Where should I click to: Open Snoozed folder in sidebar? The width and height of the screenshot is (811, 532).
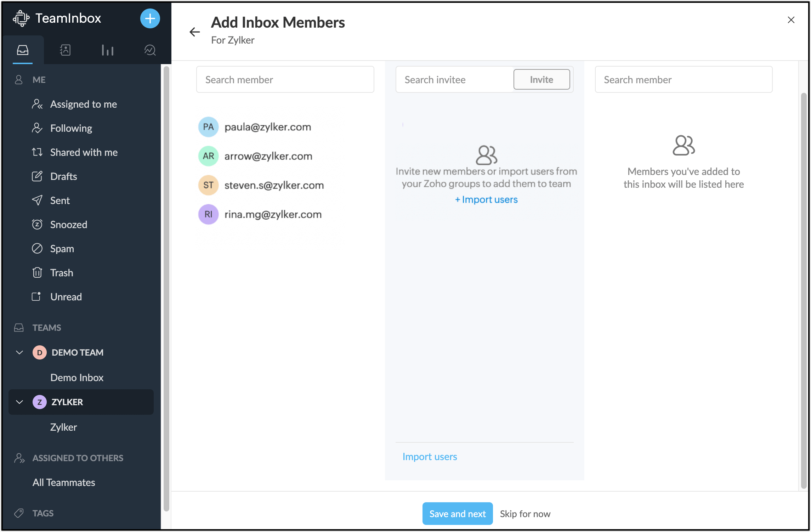[x=69, y=225]
